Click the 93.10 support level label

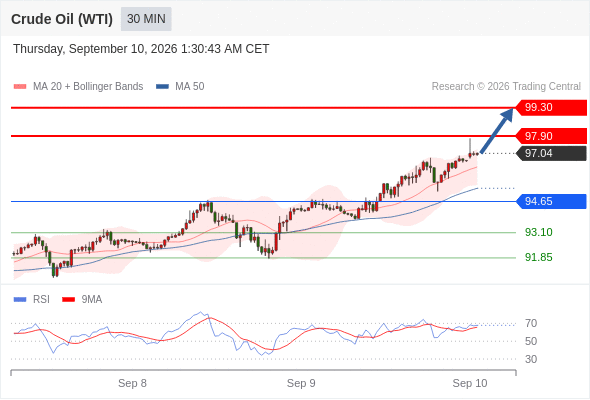click(539, 232)
